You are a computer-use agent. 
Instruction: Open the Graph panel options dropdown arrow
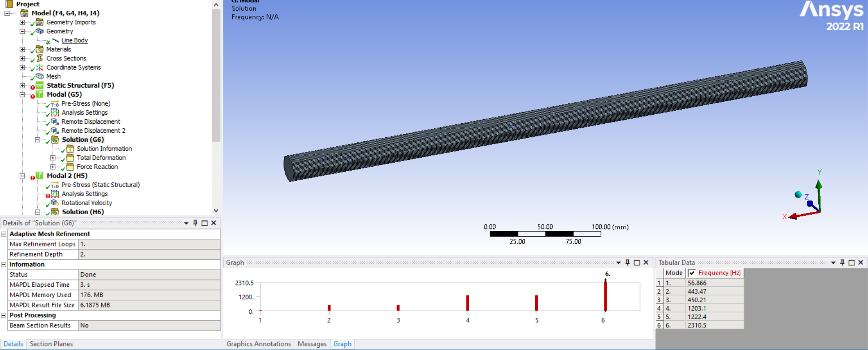pos(618,262)
